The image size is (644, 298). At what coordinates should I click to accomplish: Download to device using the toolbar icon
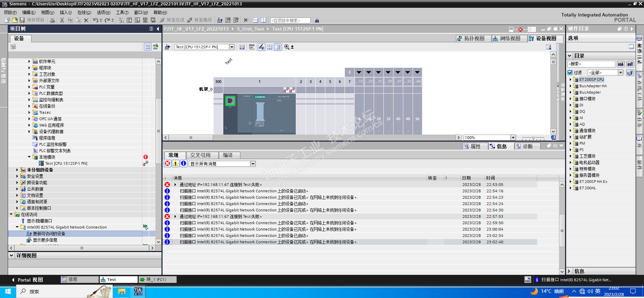[129, 20]
